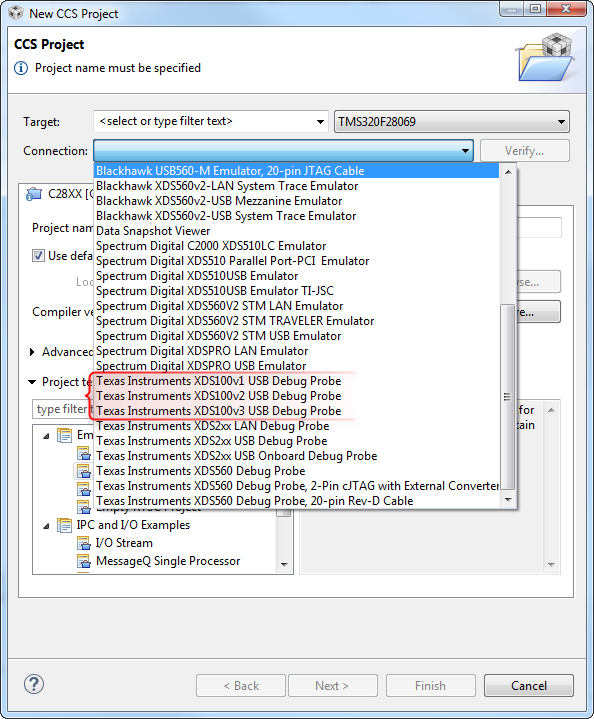Choose Spectrum Digital XDS510USB Emulator entry
594x719 pixels.
(296, 276)
